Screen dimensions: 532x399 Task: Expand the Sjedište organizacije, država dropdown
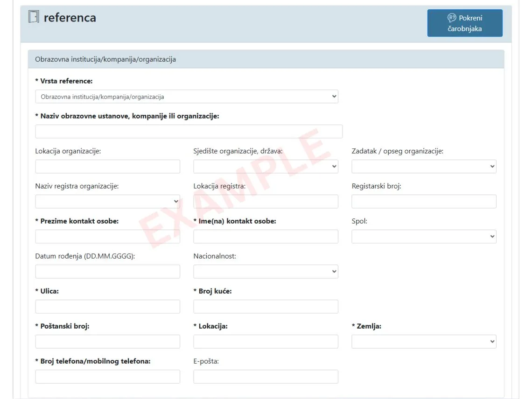(266, 167)
